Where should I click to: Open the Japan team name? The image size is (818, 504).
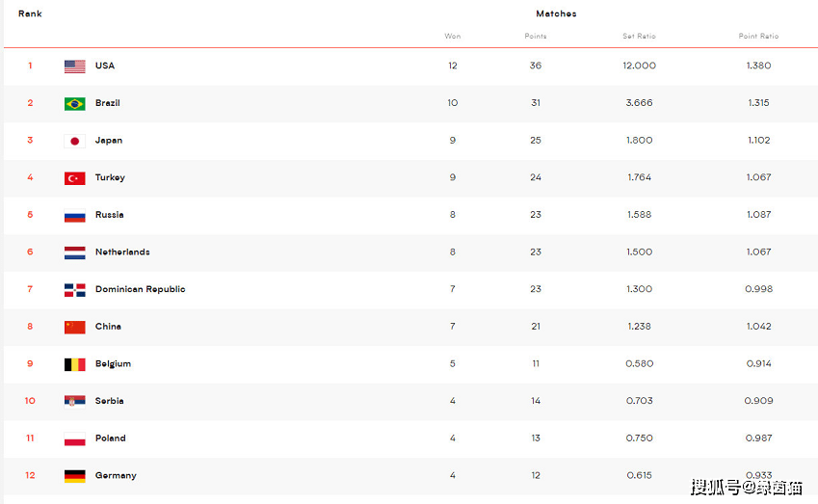tap(109, 141)
